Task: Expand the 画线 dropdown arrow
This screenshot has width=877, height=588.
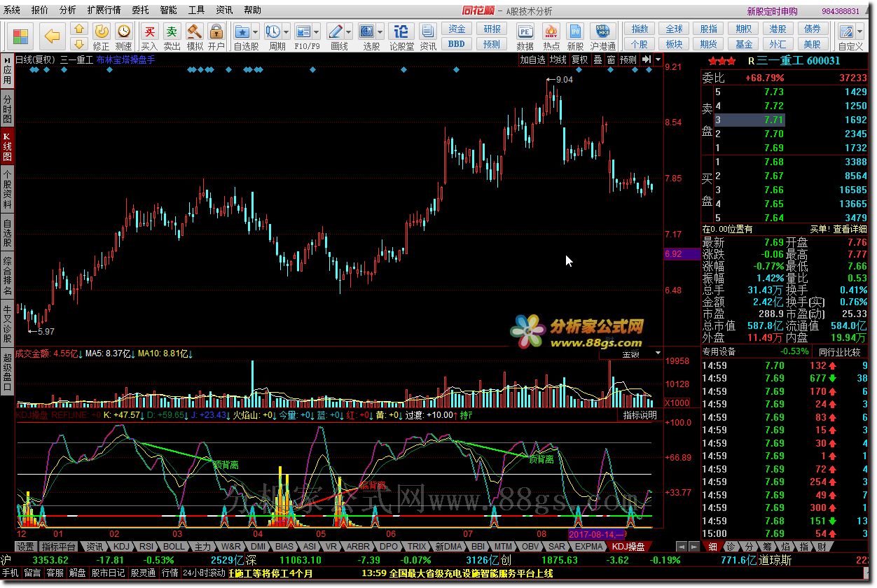Action: pos(349,32)
